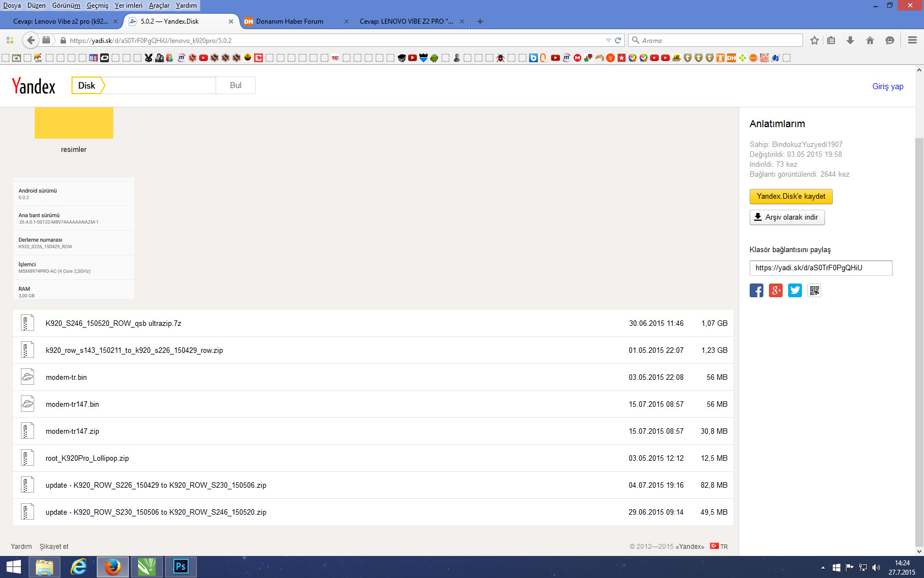Image resolution: width=924 pixels, height=578 pixels.
Task: Click the Yandex search input field
Action: point(160,85)
